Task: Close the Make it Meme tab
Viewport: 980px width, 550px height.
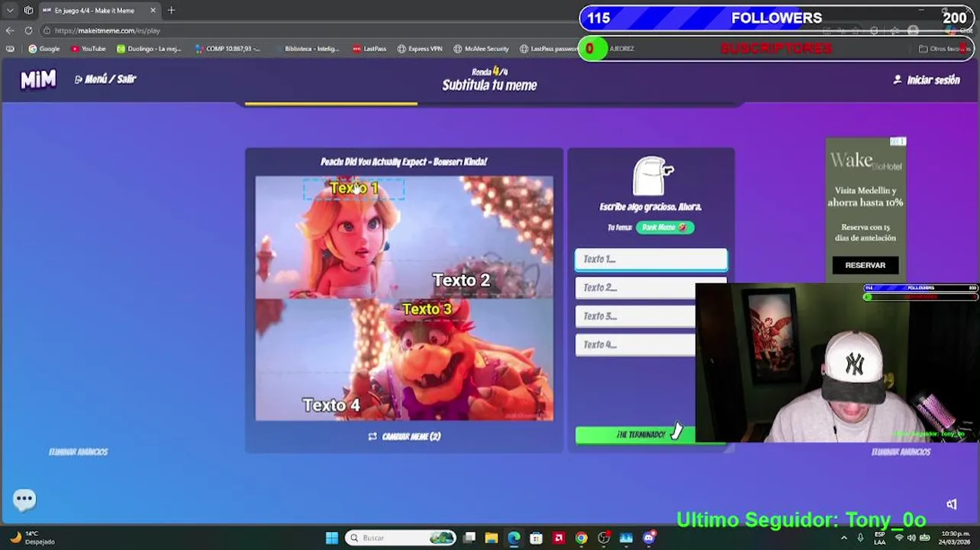Action: pyautogui.click(x=153, y=10)
